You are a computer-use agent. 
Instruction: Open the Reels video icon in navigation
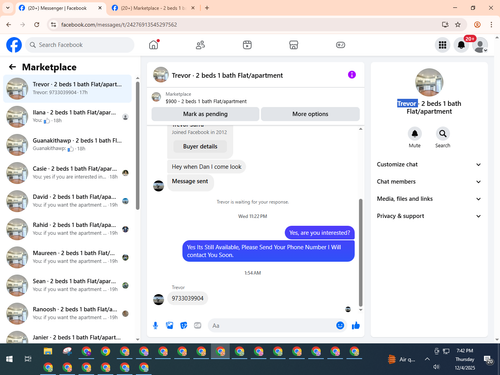pos(247,45)
